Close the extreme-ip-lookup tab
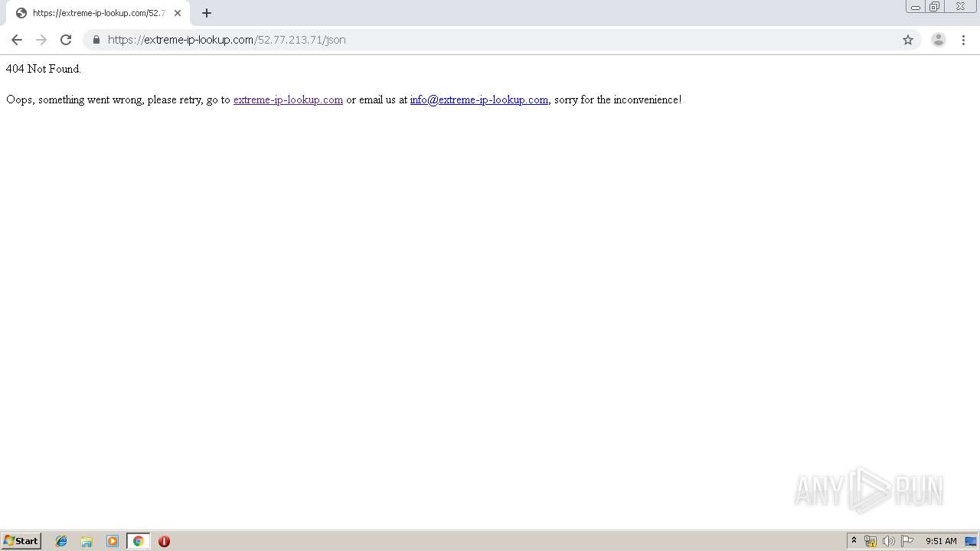The image size is (980, 551). 178,13
